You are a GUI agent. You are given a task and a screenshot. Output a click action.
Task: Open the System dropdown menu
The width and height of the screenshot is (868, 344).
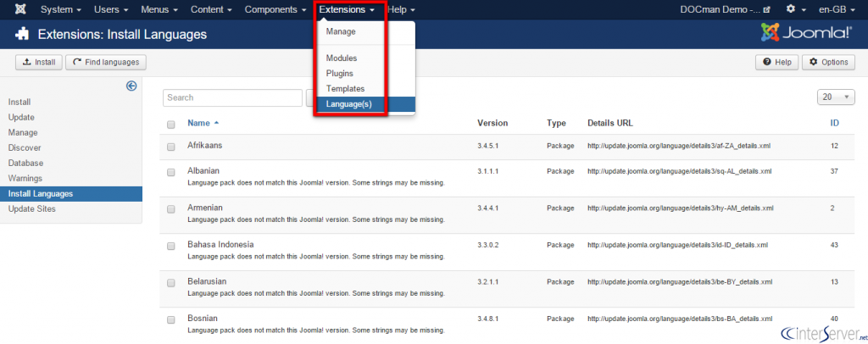tap(61, 9)
